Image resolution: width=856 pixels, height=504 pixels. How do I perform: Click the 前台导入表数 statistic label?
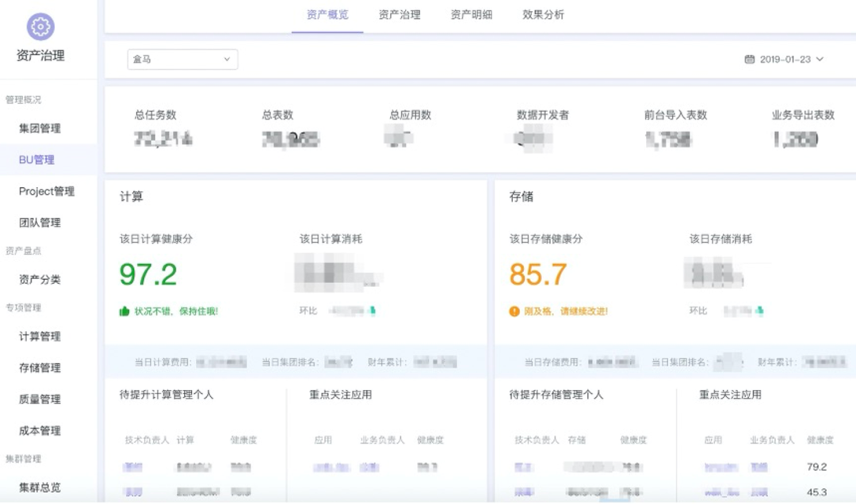(676, 115)
